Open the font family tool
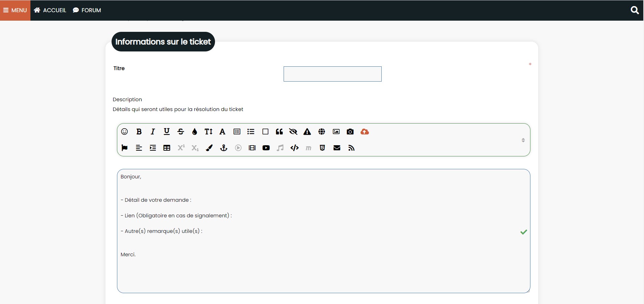The width and height of the screenshot is (644, 304). 222,132
